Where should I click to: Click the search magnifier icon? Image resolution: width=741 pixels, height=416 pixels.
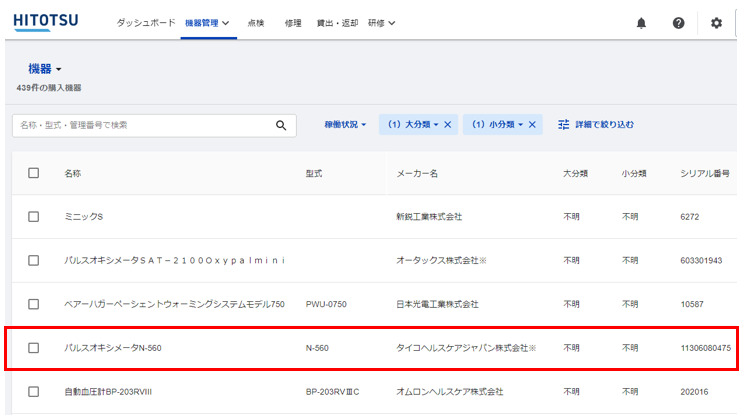[281, 125]
